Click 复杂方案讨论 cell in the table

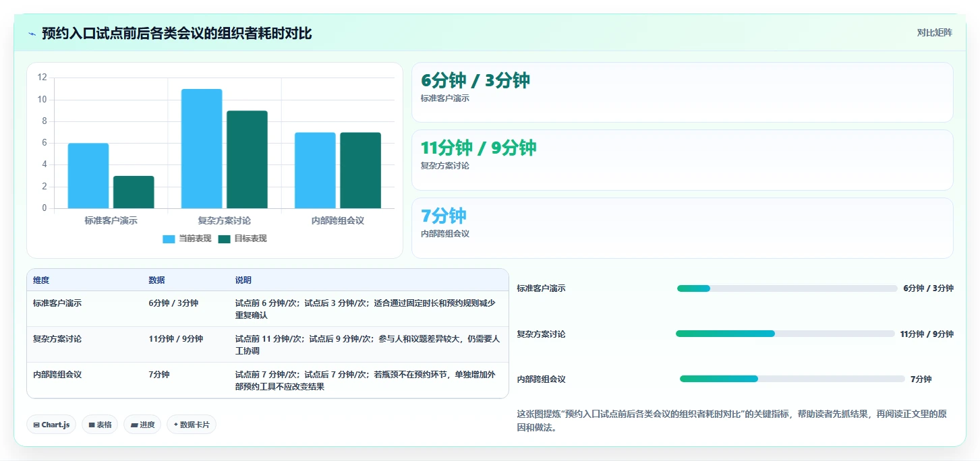pos(57,339)
